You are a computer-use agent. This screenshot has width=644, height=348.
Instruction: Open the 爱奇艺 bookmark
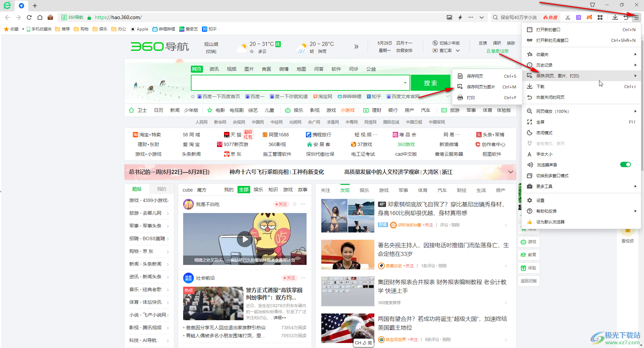[189, 29]
